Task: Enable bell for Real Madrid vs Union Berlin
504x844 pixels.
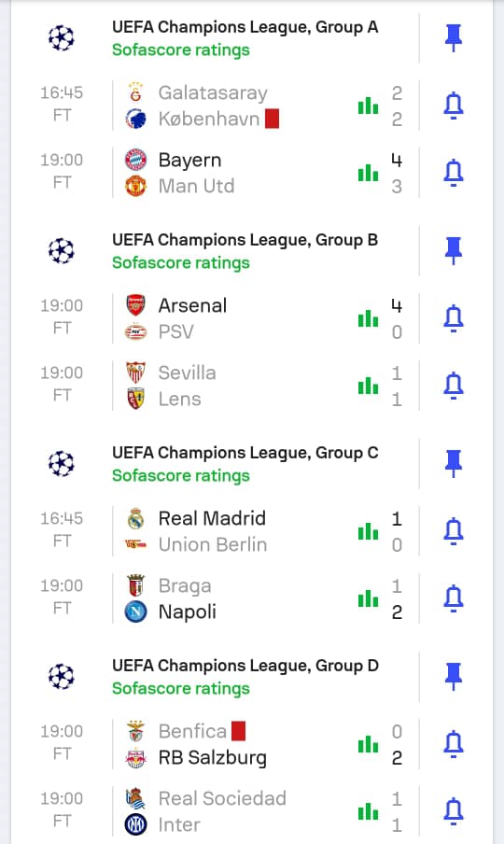Action: point(454,531)
